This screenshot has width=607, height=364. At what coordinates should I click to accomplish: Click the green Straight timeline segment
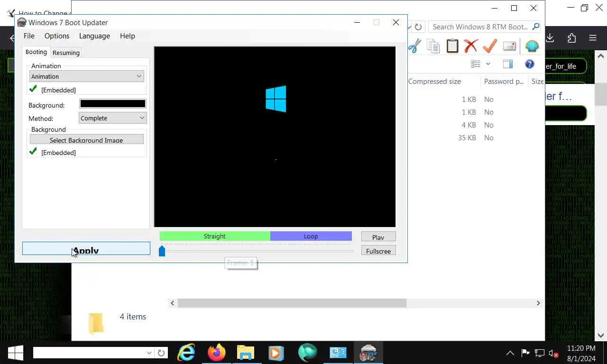215,236
